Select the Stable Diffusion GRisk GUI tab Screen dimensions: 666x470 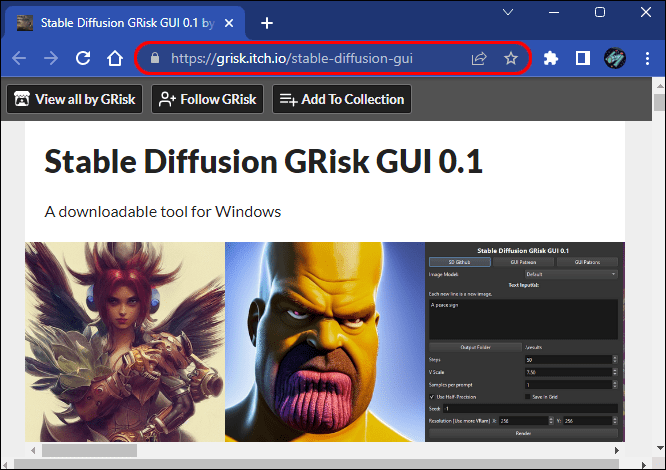125,23
